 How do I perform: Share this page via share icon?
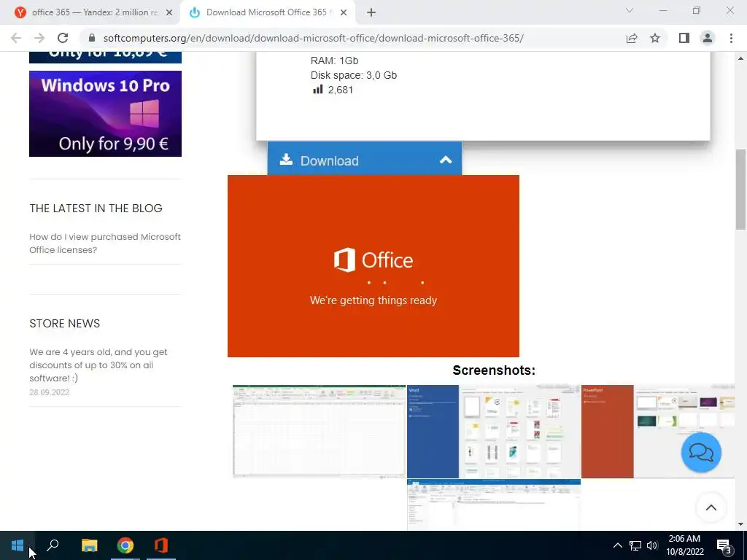632,38
